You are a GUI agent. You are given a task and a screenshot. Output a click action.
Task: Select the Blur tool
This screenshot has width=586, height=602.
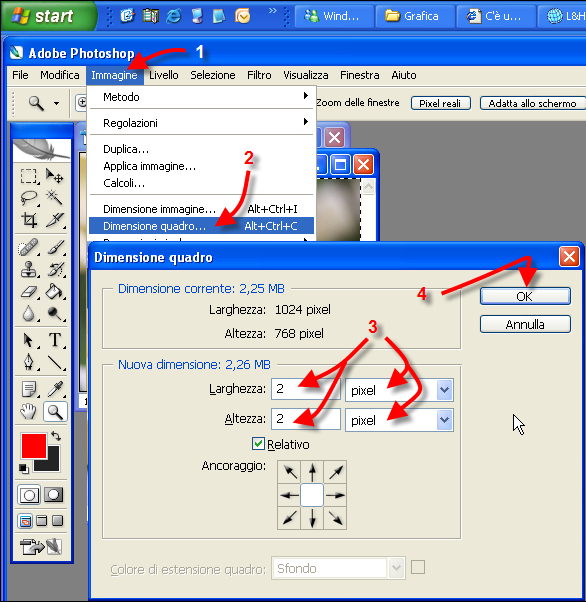29,313
